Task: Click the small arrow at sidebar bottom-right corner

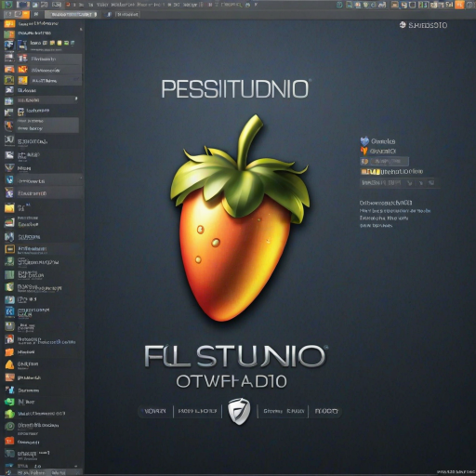Action: click(x=76, y=466)
